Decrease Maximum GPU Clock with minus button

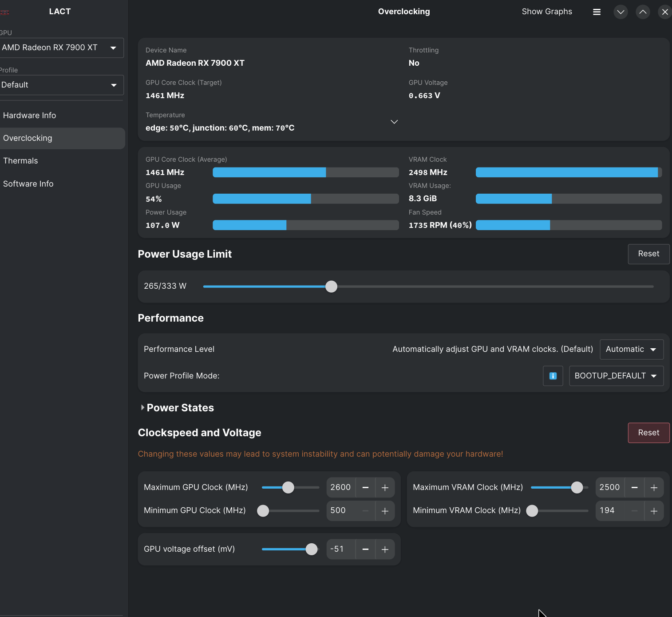coord(365,487)
